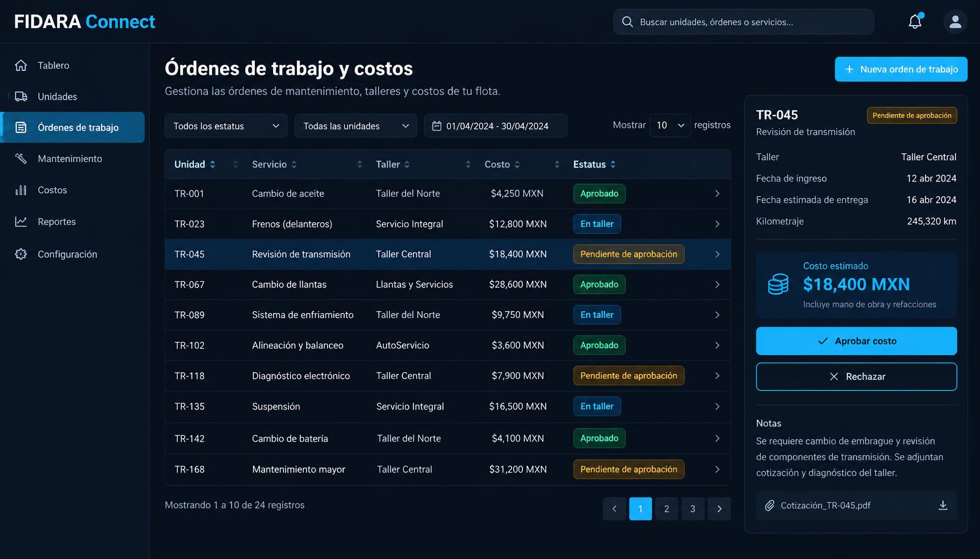The width and height of the screenshot is (980, 559).
Task: Open Unidades in the sidebar
Action: [73, 97]
